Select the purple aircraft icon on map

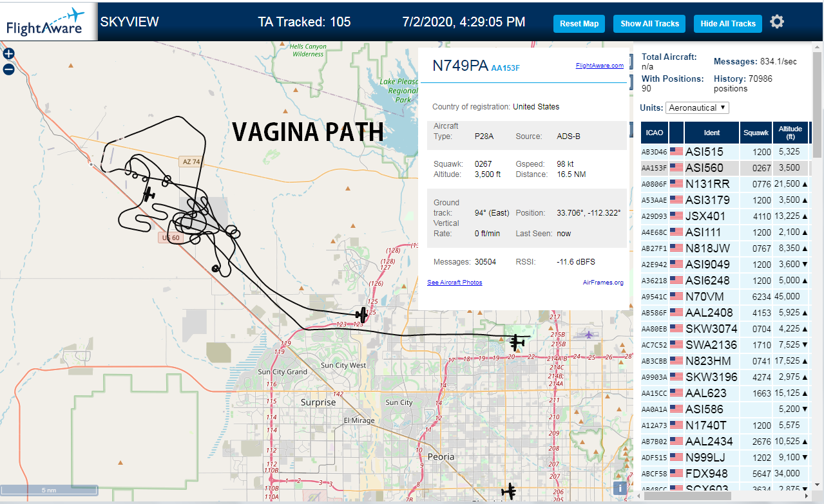point(588,334)
